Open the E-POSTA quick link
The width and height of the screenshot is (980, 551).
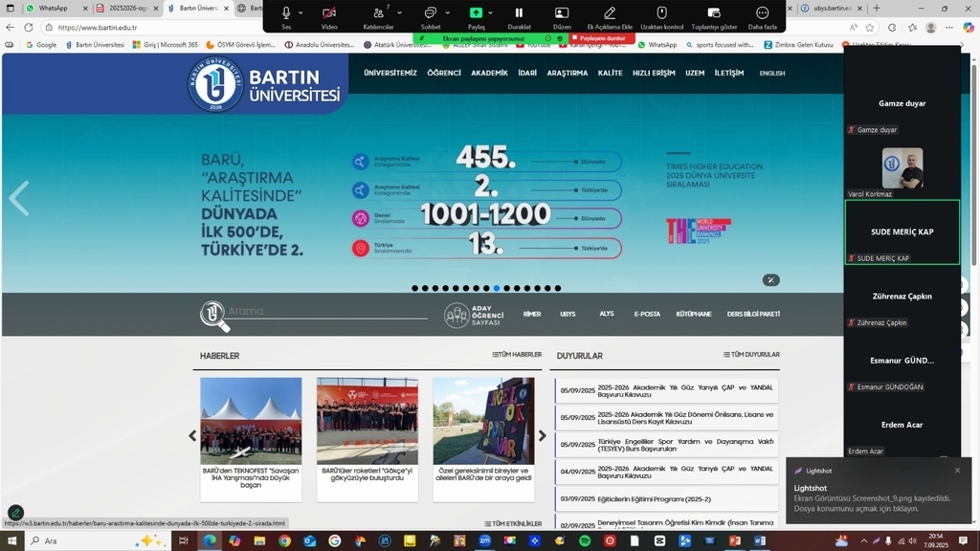(647, 314)
